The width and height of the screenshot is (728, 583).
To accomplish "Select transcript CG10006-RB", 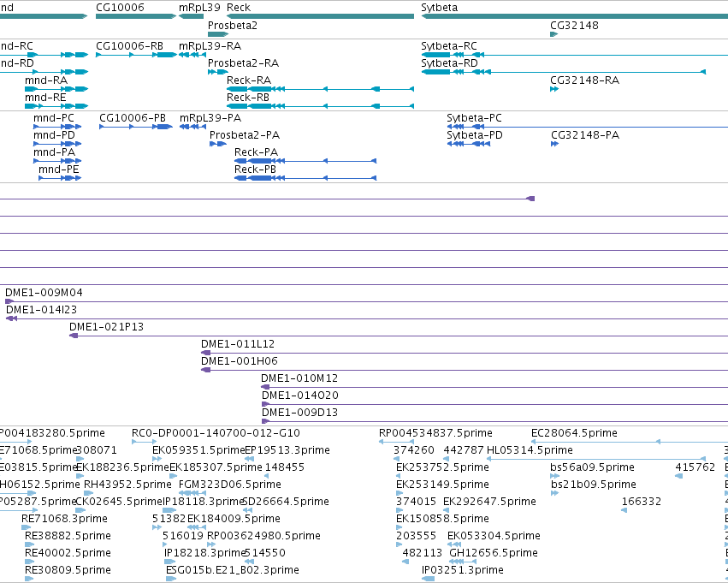I will [x=129, y=46].
